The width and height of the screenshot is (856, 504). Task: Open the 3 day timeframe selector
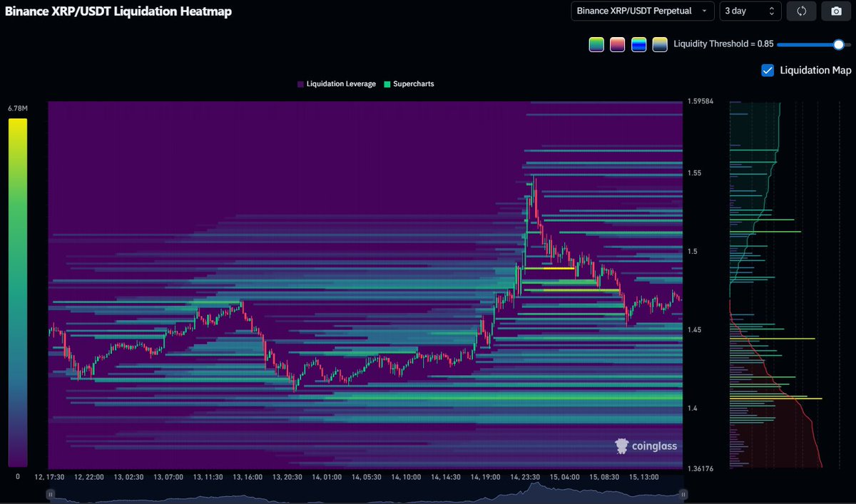pos(750,11)
